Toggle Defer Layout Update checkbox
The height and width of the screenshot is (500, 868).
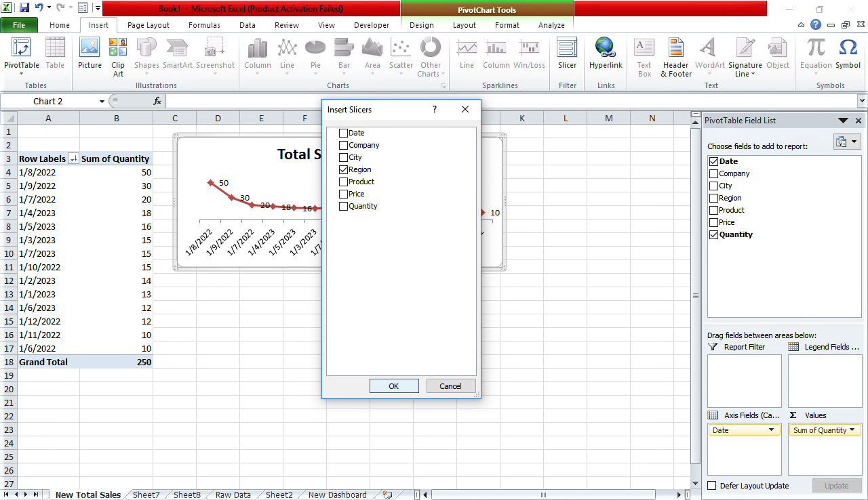pyautogui.click(x=712, y=486)
